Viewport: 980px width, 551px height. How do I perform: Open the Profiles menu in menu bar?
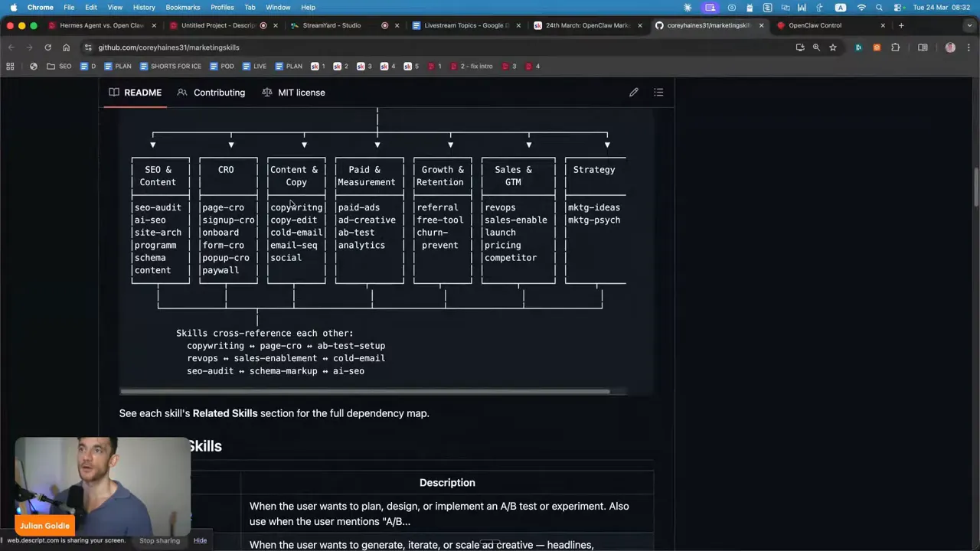[x=222, y=8]
